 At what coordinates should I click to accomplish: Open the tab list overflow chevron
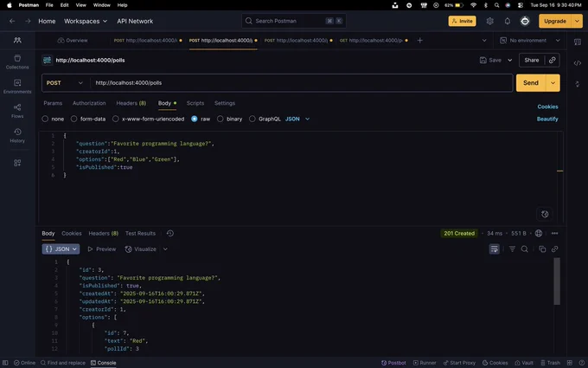tap(484, 40)
